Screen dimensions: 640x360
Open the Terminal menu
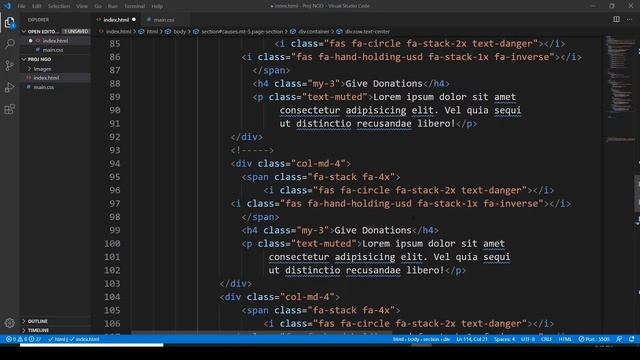point(135,6)
